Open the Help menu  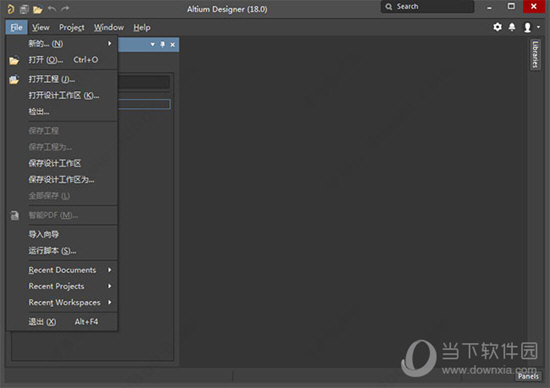click(x=142, y=27)
